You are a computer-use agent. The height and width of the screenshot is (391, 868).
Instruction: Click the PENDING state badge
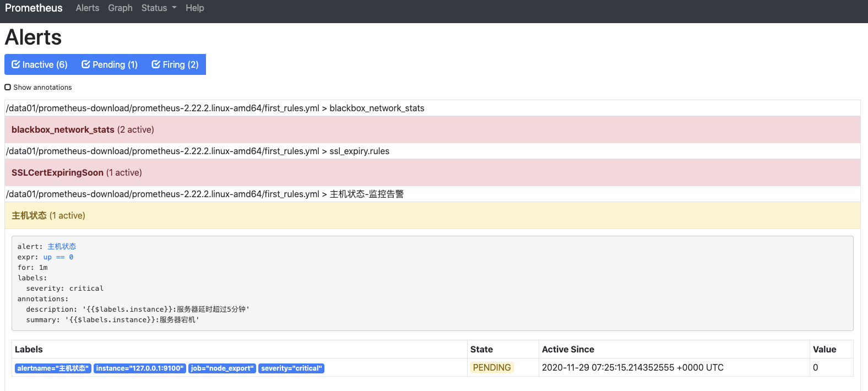(x=492, y=367)
